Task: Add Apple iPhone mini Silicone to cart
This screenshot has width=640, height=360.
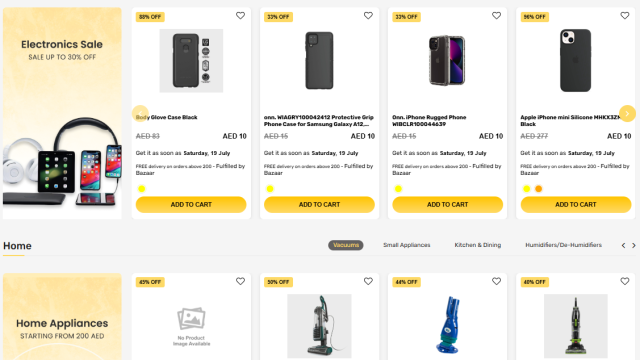Action: (x=576, y=204)
